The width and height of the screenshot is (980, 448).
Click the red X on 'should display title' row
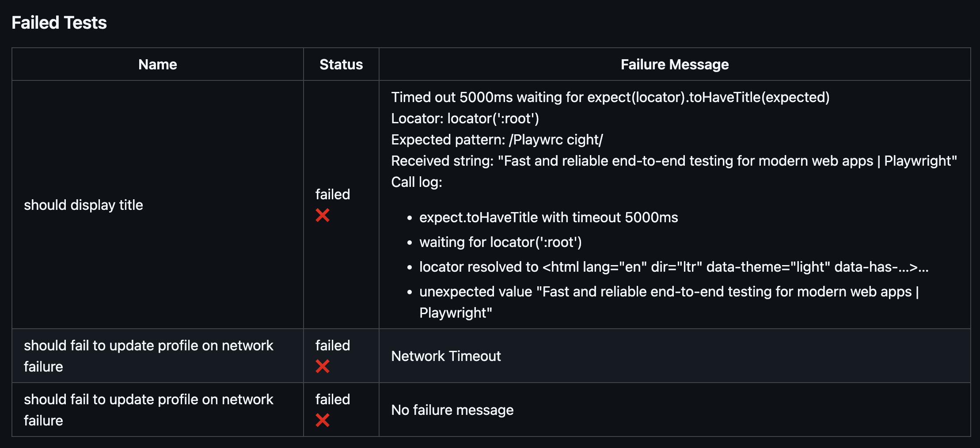click(x=323, y=216)
